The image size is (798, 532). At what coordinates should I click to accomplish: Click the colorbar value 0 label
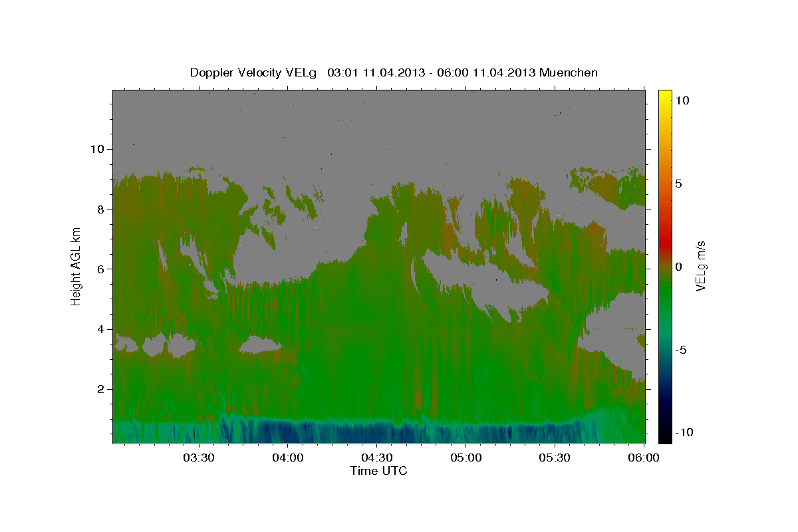click(678, 266)
